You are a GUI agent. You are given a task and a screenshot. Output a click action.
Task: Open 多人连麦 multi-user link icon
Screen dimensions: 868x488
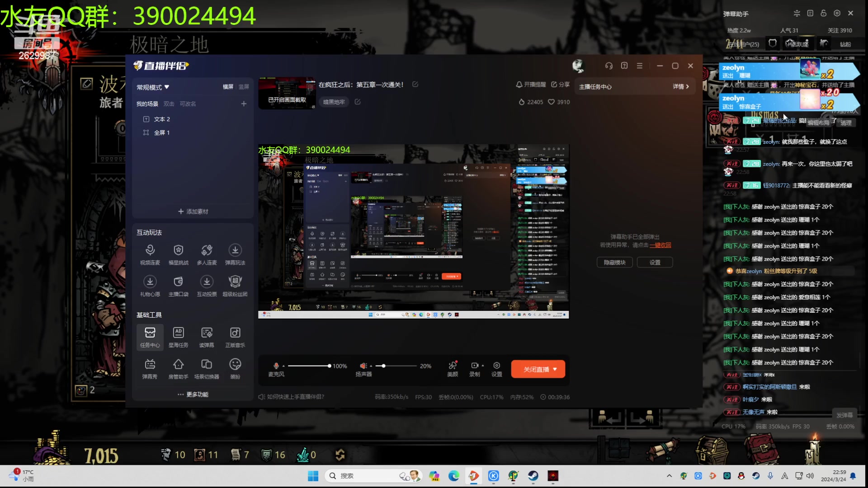[x=207, y=254]
